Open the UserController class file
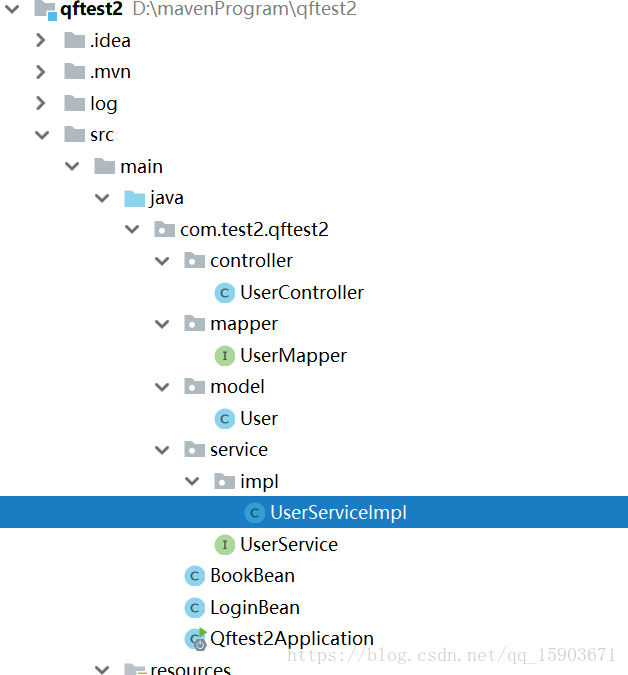628x675 pixels. pos(302,293)
